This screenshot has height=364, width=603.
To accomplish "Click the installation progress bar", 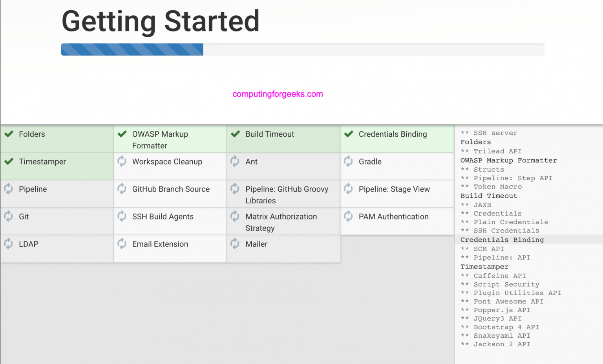I will pyautogui.click(x=302, y=49).
